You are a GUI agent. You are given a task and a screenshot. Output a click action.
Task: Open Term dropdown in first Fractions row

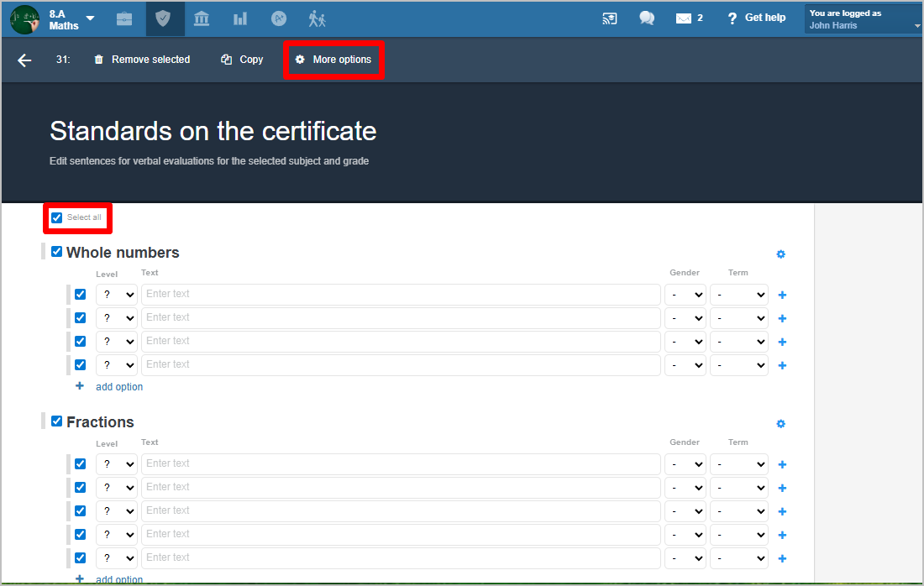pos(738,464)
